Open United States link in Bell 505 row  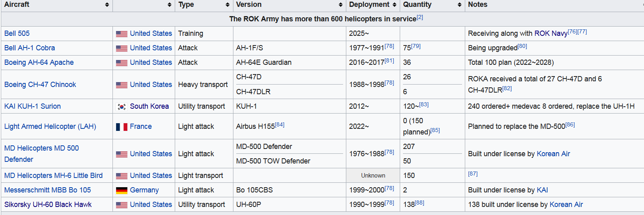151,33
